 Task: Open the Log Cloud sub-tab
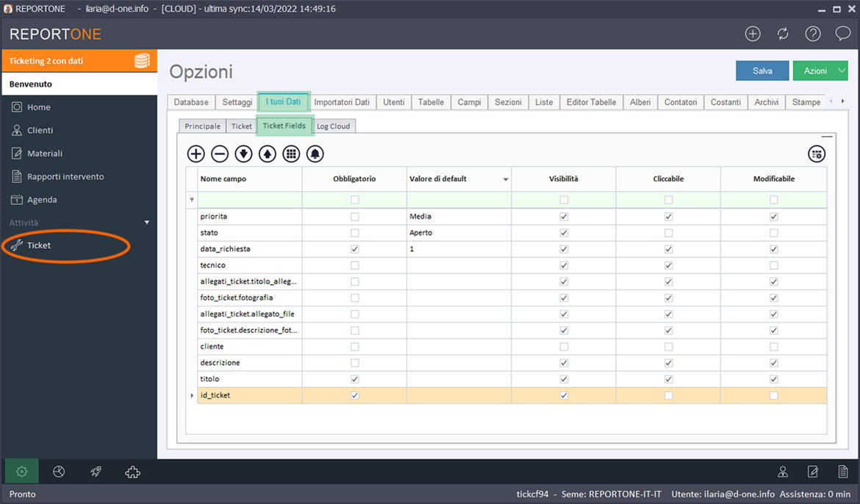click(x=333, y=126)
